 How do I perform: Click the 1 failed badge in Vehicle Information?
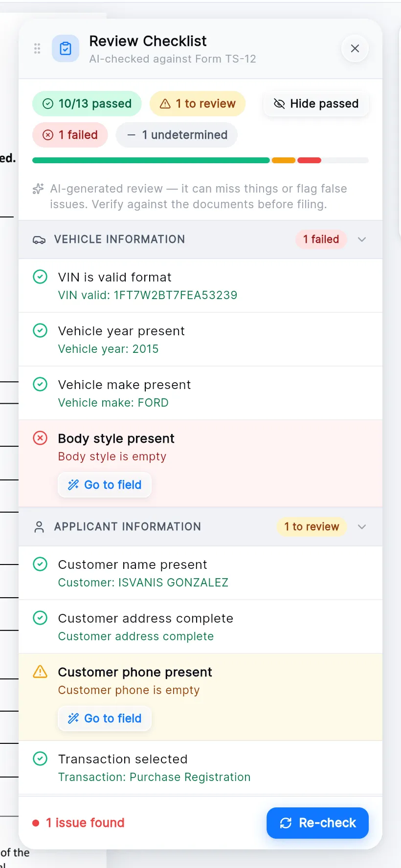pyautogui.click(x=321, y=239)
